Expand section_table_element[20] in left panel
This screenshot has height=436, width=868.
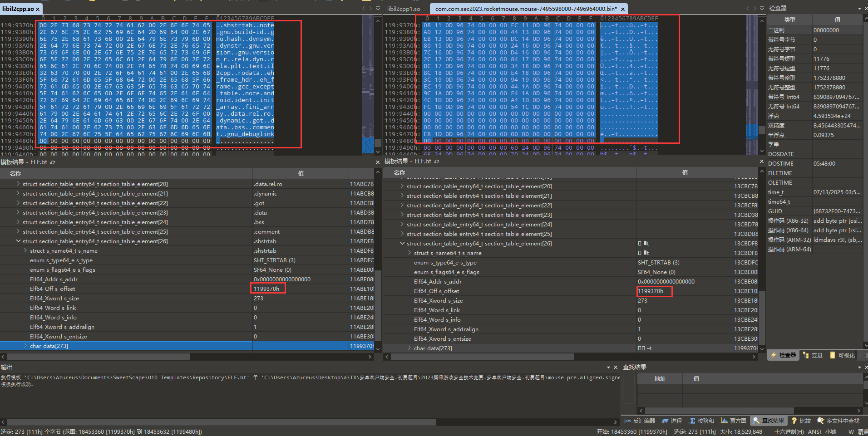pos(18,184)
